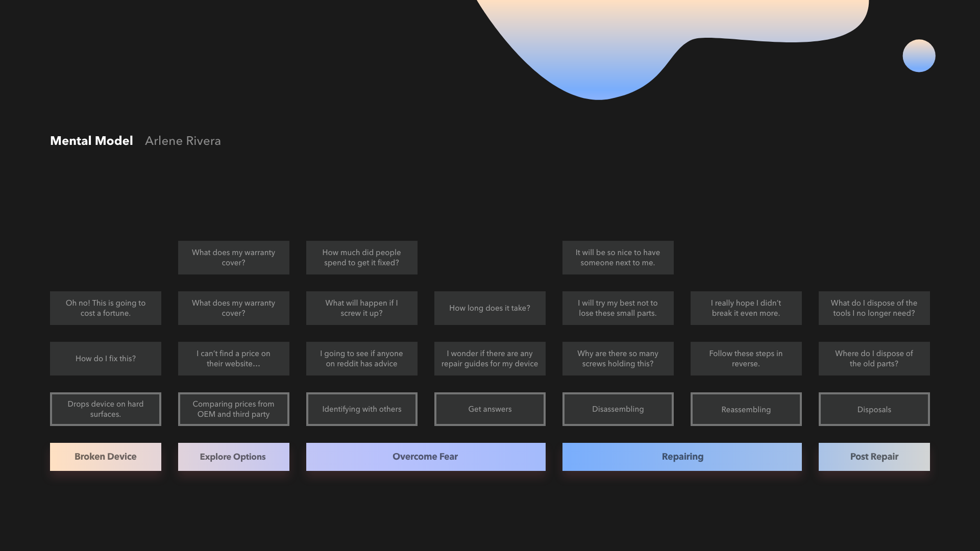Click the Drops device on hard surfaces card
Viewport: 980px width, 551px height.
tap(106, 409)
